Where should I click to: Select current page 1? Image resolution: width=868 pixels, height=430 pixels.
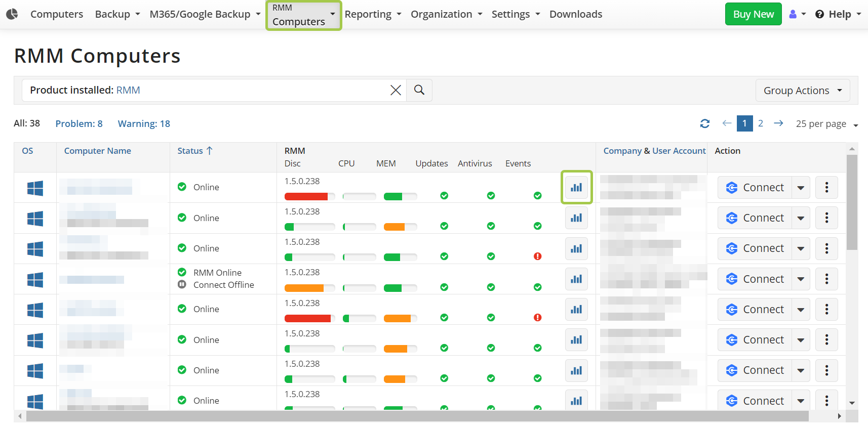[744, 123]
